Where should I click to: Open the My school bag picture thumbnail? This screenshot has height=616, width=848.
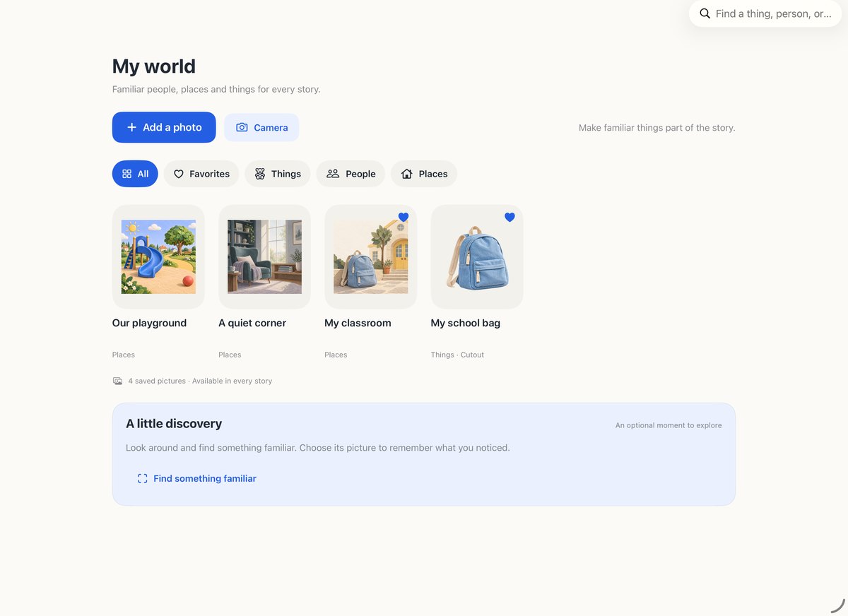click(x=477, y=256)
